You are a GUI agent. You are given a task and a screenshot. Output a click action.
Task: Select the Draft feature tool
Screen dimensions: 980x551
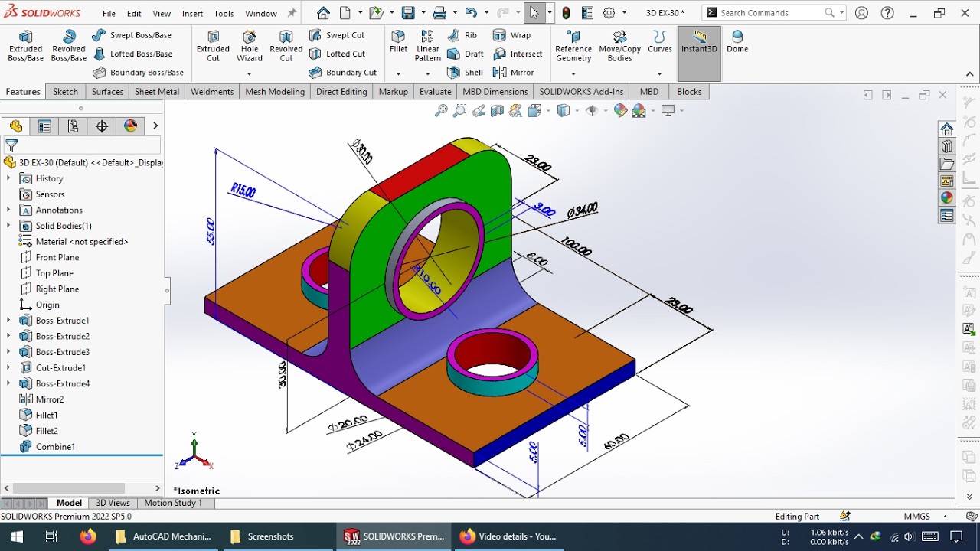pos(465,54)
